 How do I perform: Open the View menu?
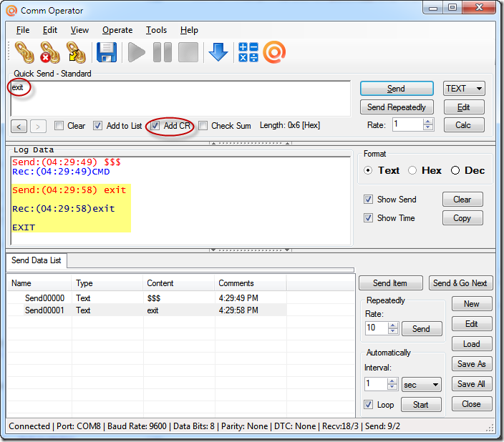click(79, 30)
